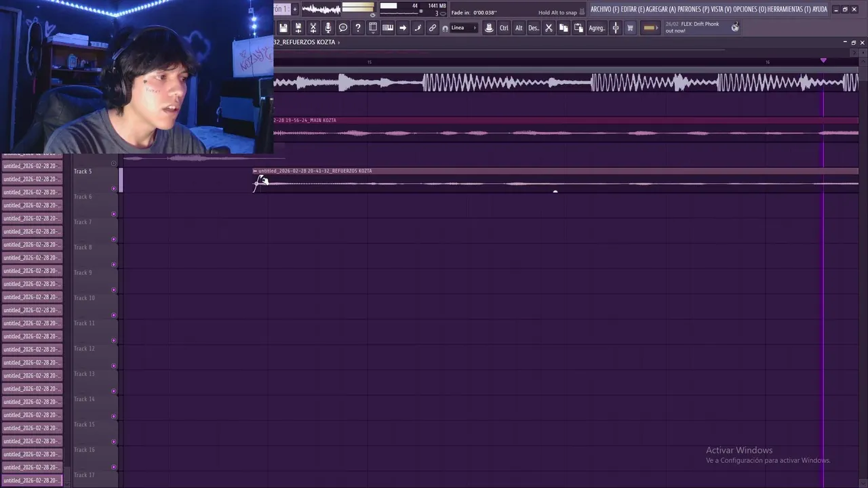
Task: Click the top overview waveform
Action: (x=566, y=83)
